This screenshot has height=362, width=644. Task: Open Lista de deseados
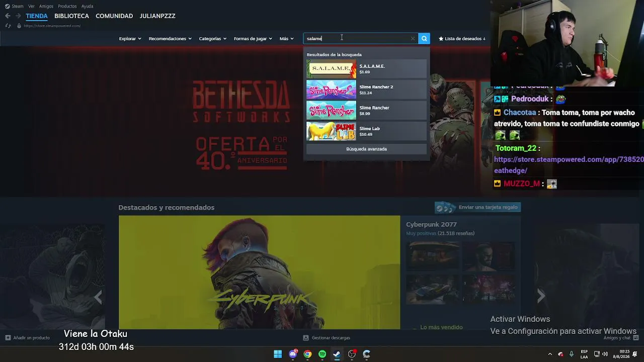tap(462, 39)
